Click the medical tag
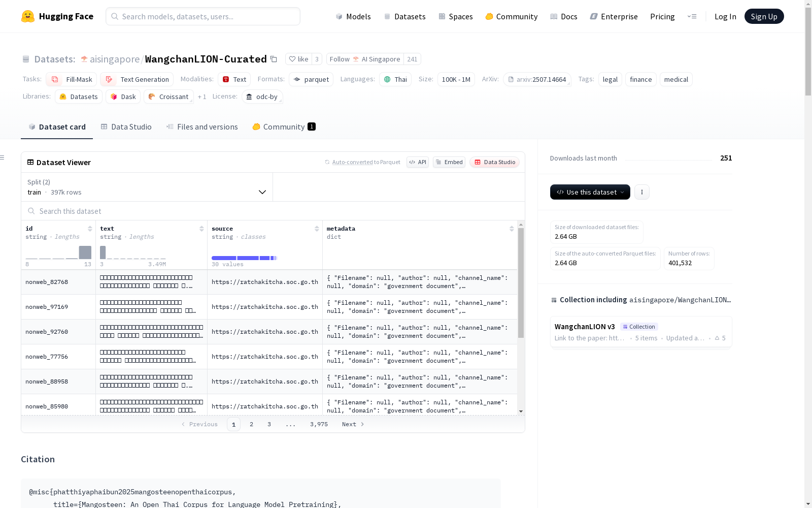 [676, 79]
